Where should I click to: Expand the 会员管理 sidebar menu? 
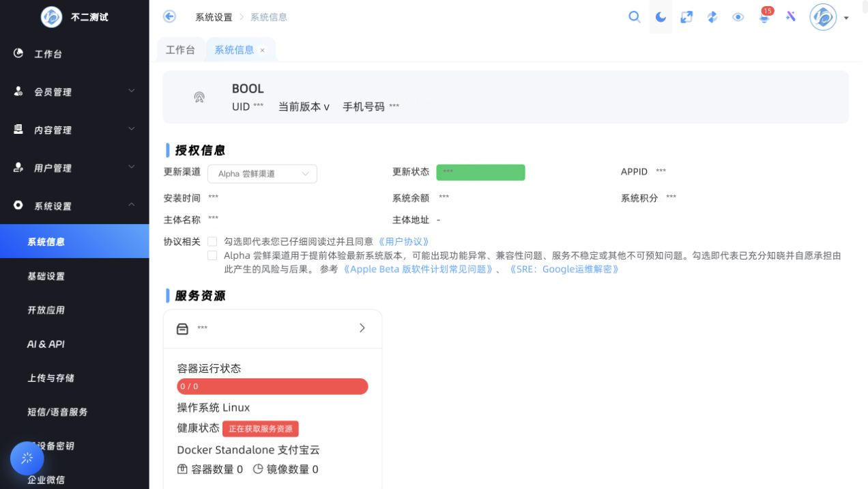(74, 92)
